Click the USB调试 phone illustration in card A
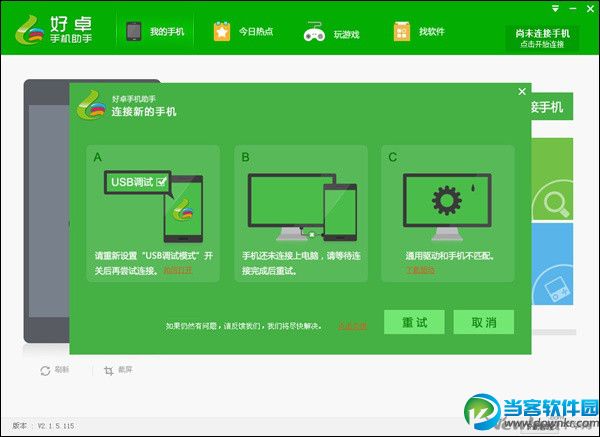This screenshot has width=600, height=437. [x=153, y=206]
